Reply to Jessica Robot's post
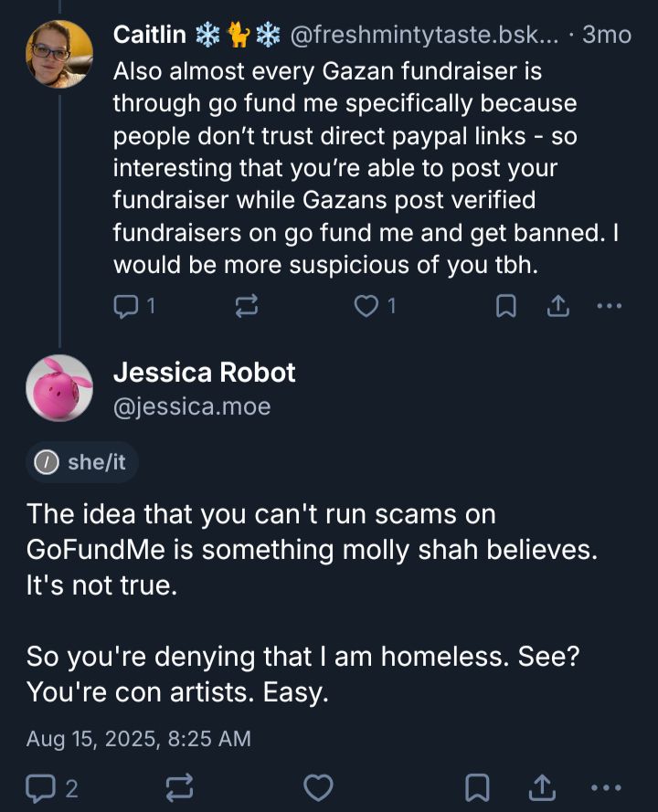Viewport: 658px width, 812px height. pyautogui.click(x=41, y=786)
